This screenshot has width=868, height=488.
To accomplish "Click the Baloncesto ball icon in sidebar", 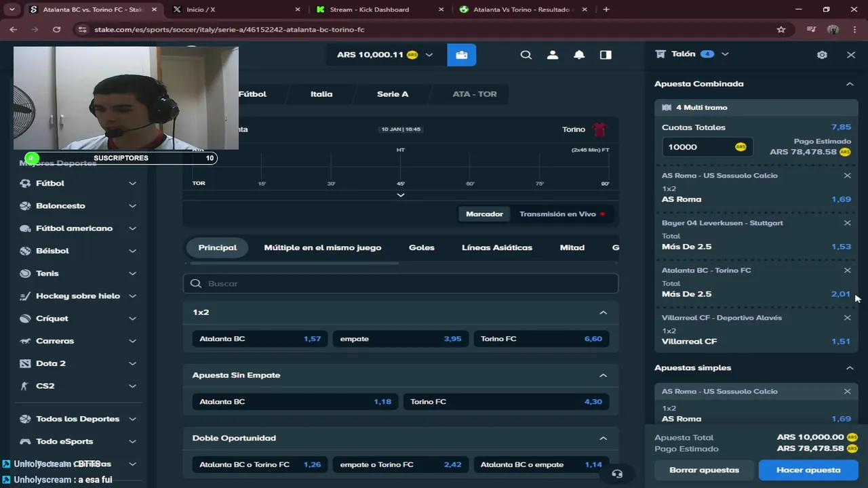I will pos(26,206).
